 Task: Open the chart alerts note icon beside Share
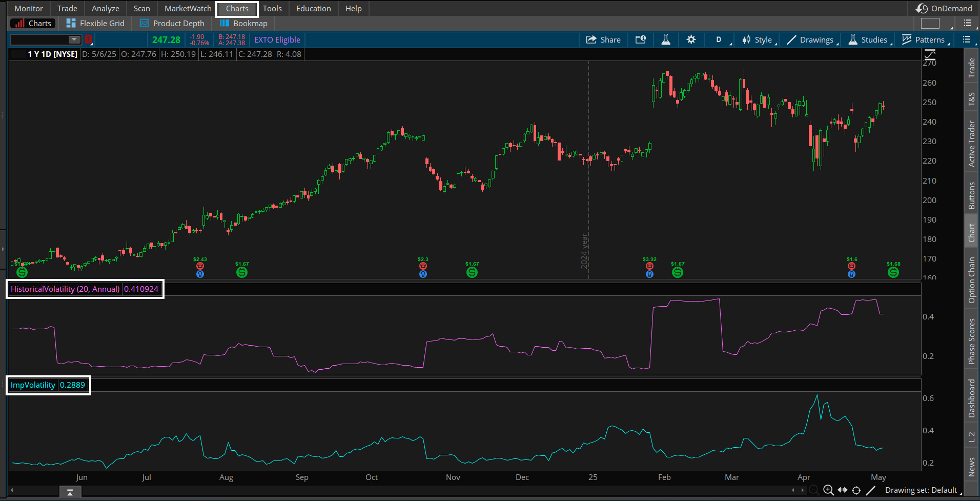coord(640,39)
